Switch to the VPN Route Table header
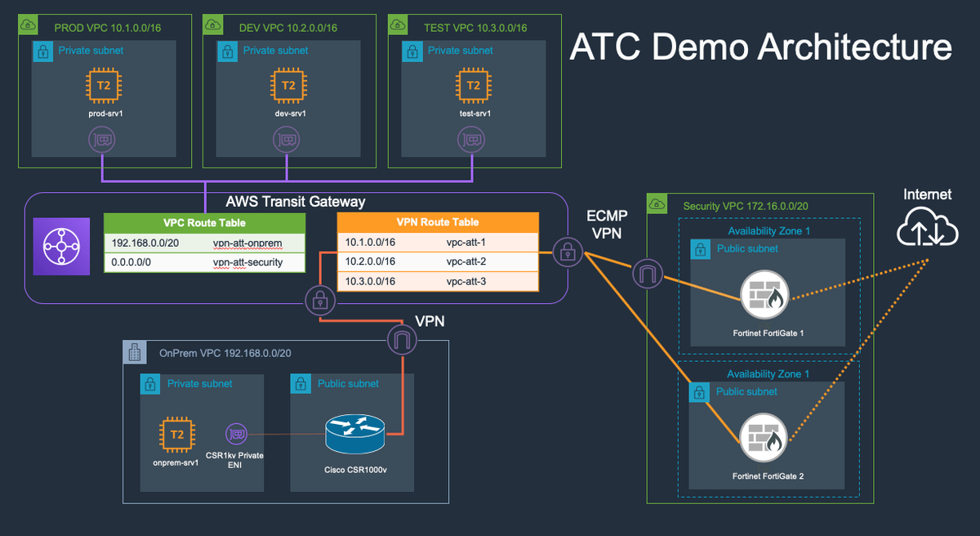The image size is (980, 536). coord(438,221)
